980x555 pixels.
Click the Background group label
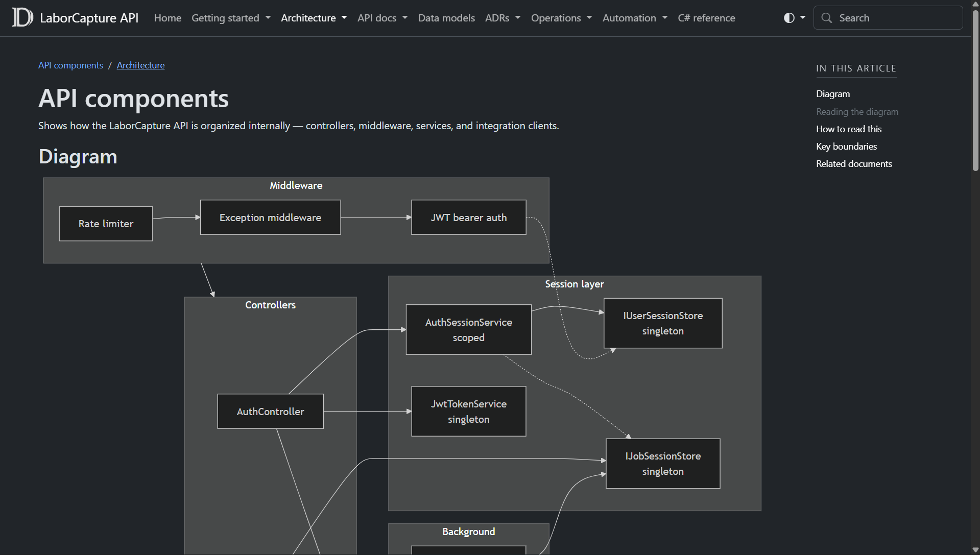click(x=468, y=532)
